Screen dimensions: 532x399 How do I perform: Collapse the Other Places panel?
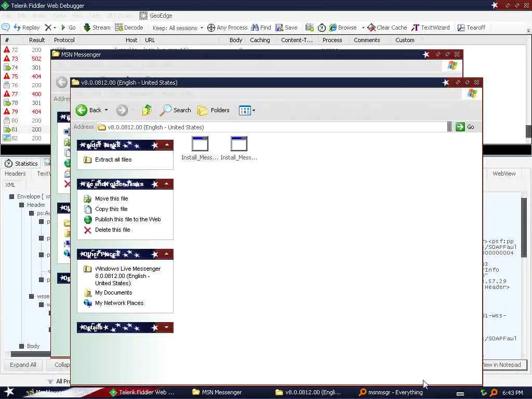coord(167,254)
